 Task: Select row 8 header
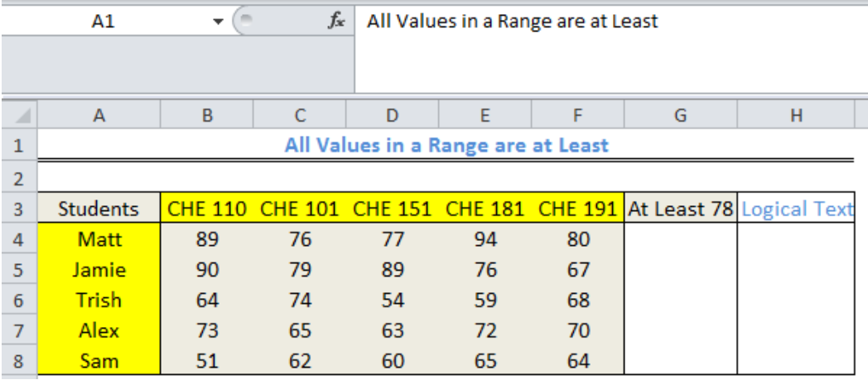coord(20,361)
